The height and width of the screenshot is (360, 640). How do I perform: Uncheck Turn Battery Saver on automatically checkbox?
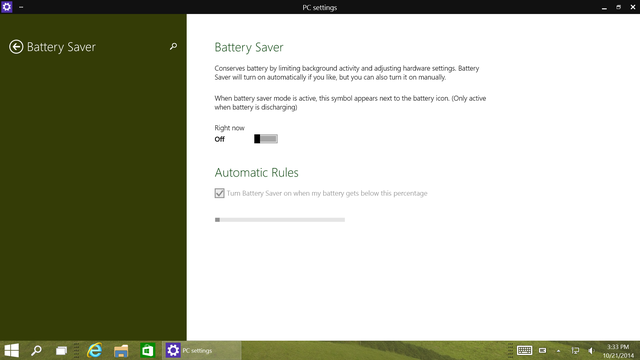tap(219, 193)
